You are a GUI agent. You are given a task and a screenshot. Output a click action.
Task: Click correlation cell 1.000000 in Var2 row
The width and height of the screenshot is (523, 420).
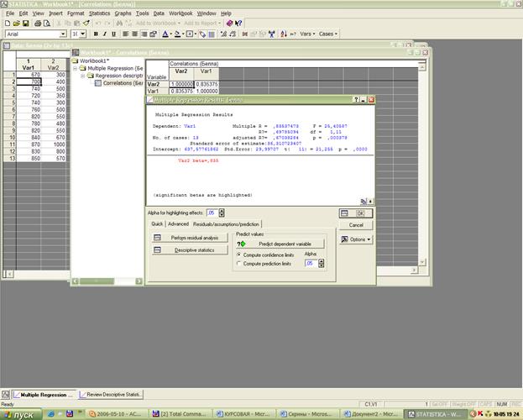[x=182, y=84]
